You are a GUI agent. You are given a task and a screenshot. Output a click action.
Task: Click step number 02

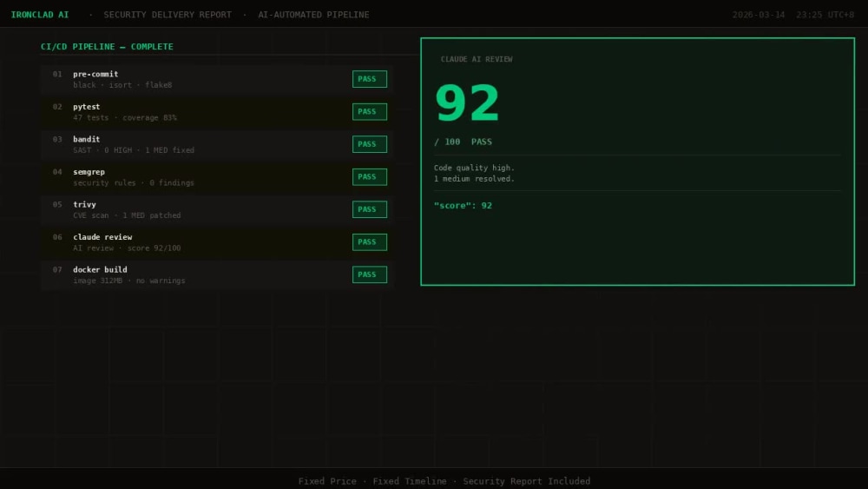(57, 107)
